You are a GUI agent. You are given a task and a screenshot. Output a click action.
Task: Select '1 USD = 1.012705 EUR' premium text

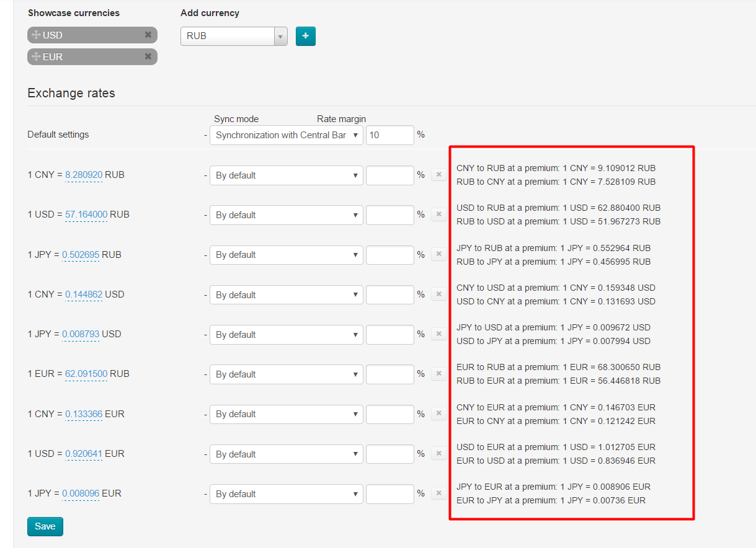609,447
